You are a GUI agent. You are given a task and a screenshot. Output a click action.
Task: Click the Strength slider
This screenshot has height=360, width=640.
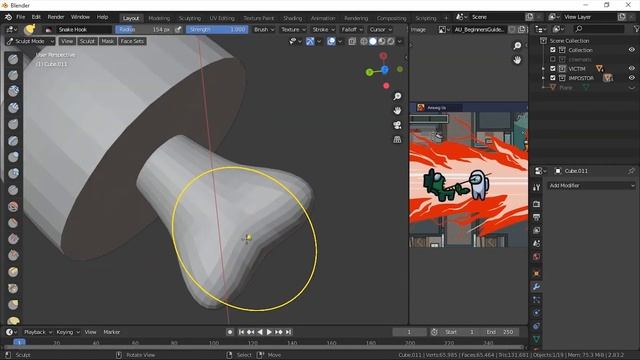coord(217,29)
